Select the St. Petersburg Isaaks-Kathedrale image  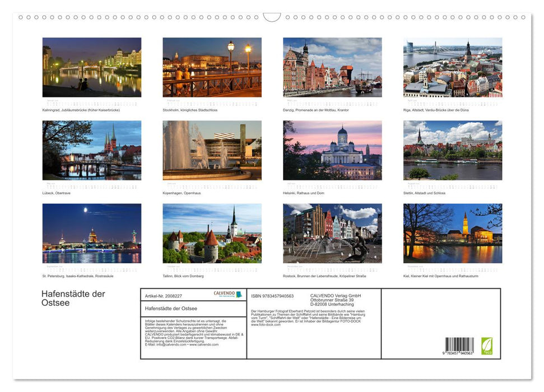(x=91, y=234)
